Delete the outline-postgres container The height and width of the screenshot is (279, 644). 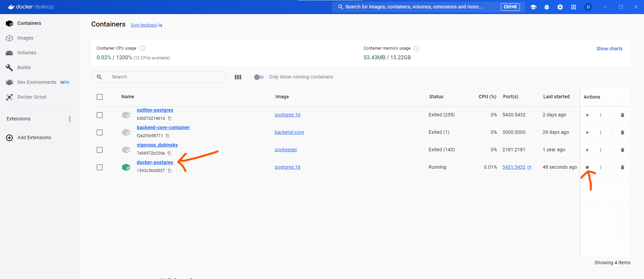pyautogui.click(x=623, y=115)
